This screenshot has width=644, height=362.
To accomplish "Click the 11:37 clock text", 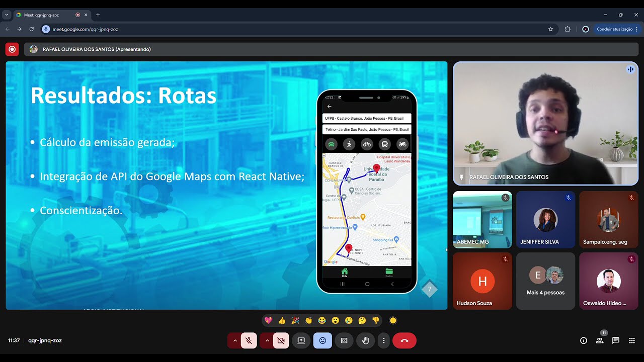I will [14, 340].
